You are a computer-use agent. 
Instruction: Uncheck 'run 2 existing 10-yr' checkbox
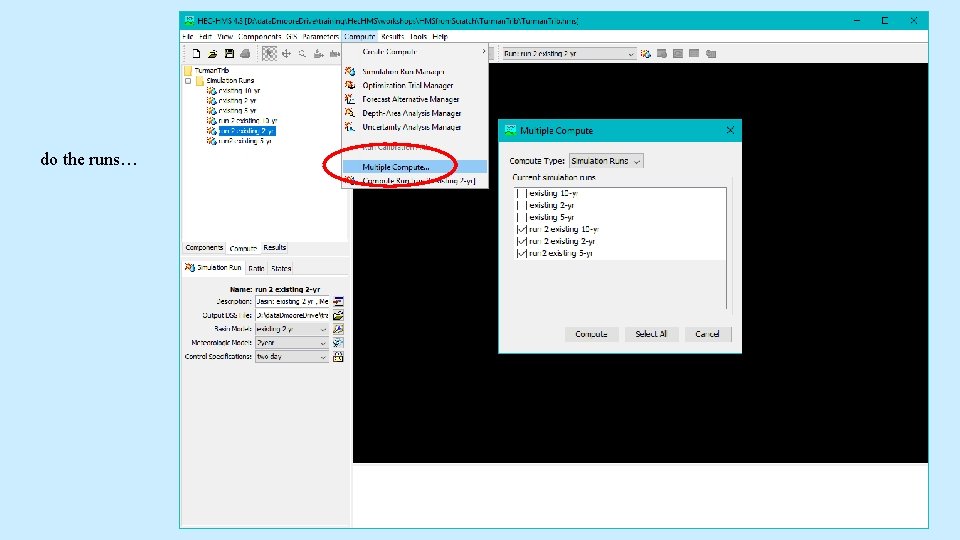[x=522, y=229]
